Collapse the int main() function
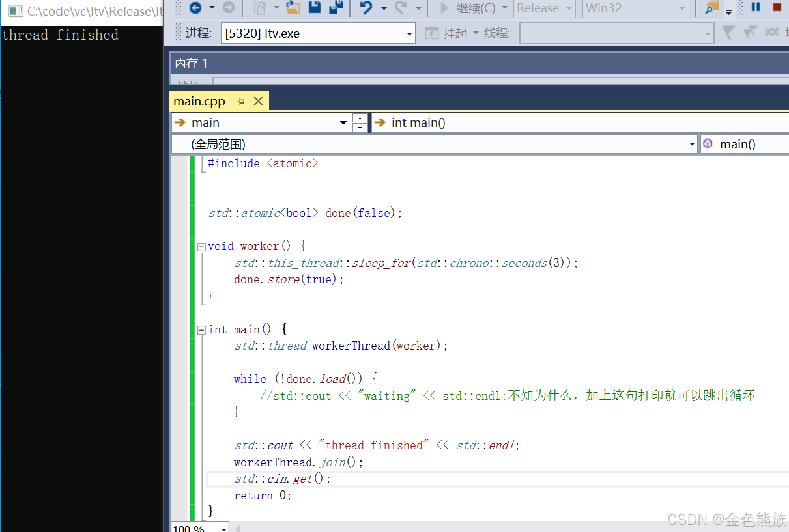This screenshot has width=789, height=532. coord(201,330)
